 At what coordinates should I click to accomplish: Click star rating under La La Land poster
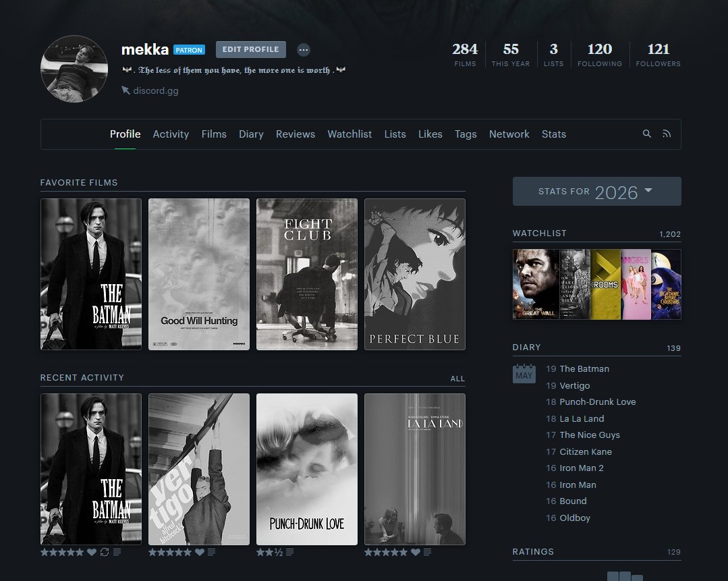386,552
